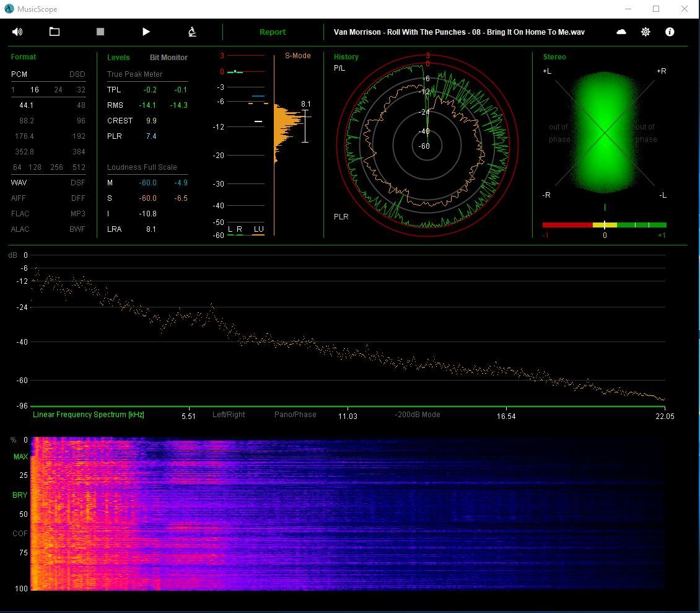Start playback with the play button
The height and width of the screenshot is (613, 700).
pos(146,32)
